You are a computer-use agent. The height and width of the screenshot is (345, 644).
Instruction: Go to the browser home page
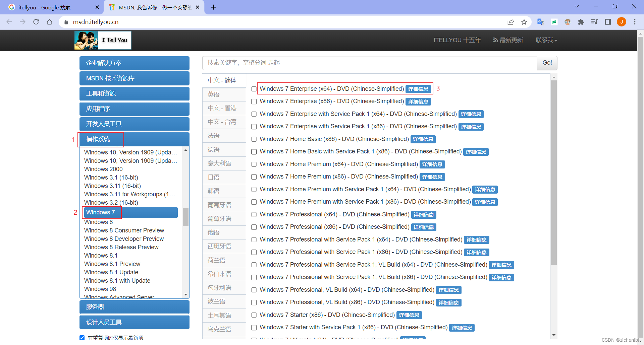tap(49, 22)
